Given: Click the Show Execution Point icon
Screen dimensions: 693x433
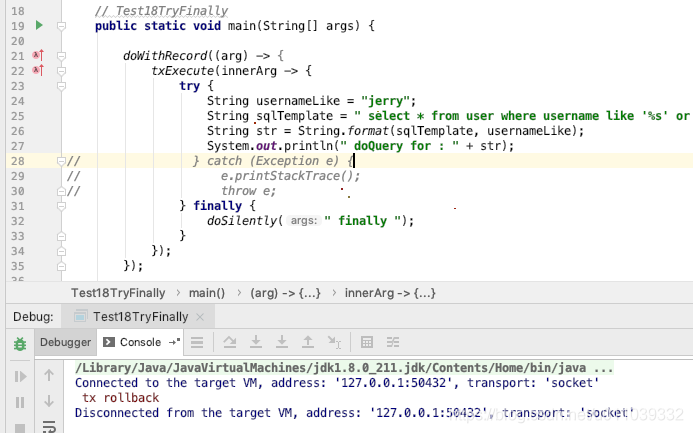Looking at the screenshot, I should (197, 342).
